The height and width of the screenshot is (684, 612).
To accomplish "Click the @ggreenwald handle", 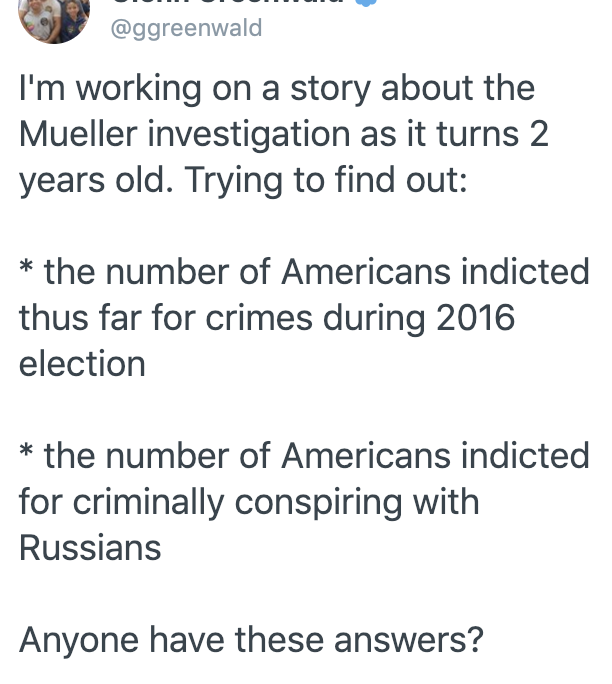I will pyautogui.click(x=186, y=28).
